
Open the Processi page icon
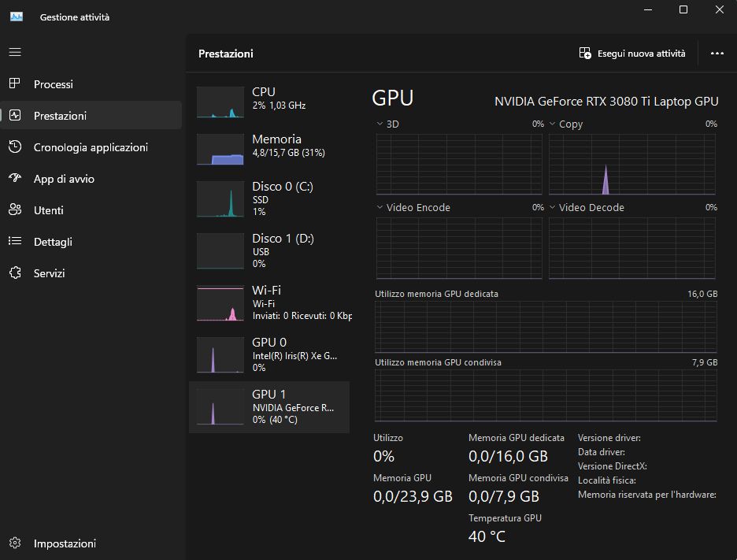point(15,84)
